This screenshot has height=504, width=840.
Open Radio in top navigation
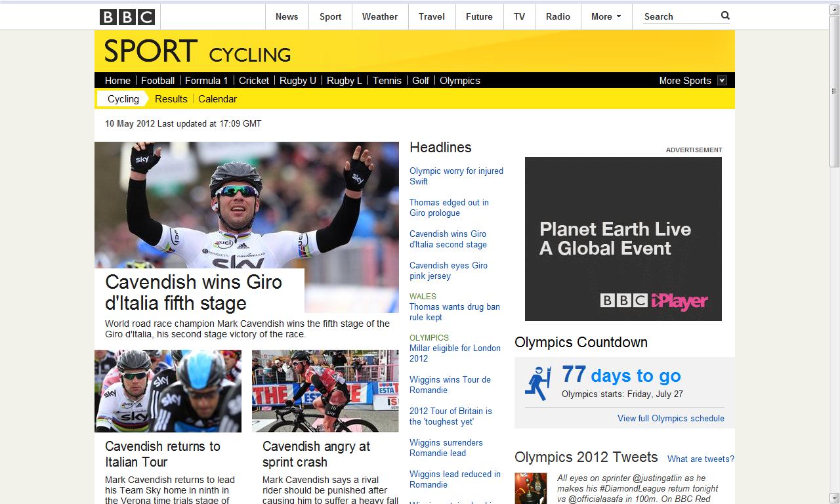[x=558, y=17]
